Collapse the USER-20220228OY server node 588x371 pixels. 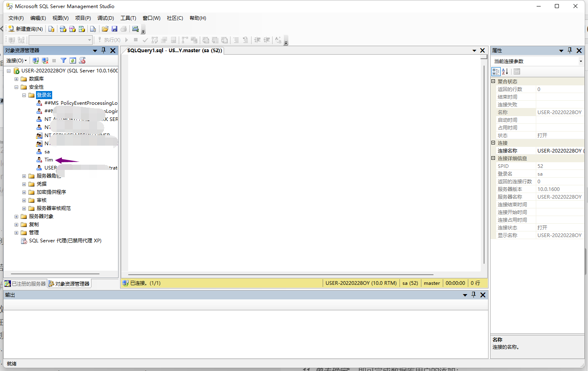tap(8, 71)
